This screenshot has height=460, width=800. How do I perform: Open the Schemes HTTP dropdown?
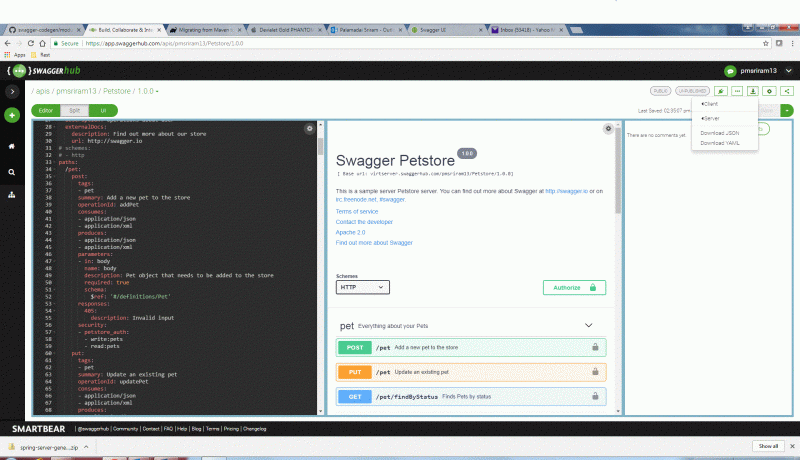[362, 287]
